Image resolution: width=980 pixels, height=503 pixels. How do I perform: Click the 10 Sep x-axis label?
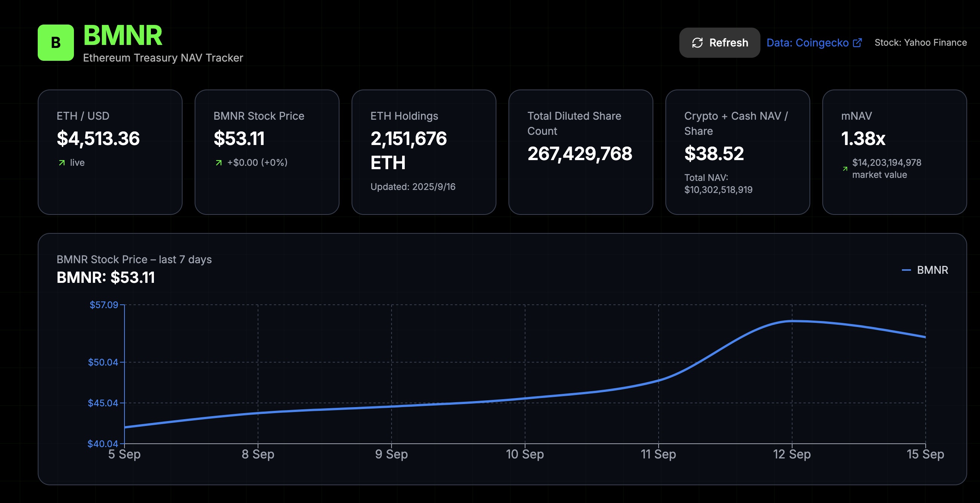pos(525,454)
